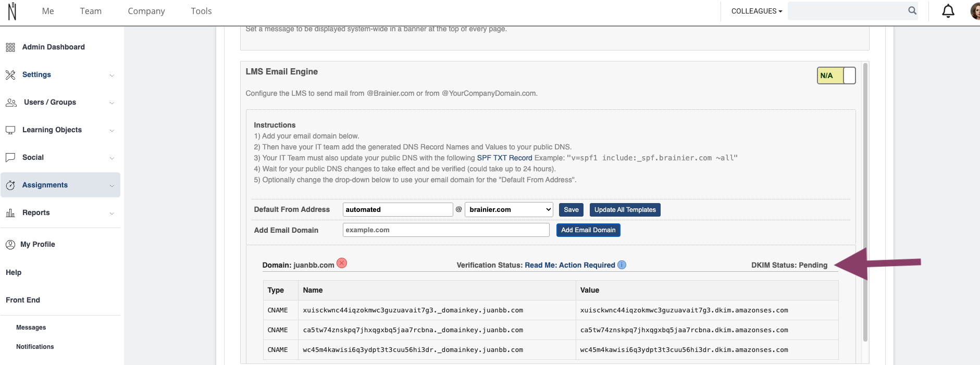980x365 pixels.
Task: Open the SPF TXT Record link
Action: pyautogui.click(x=504, y=158)
